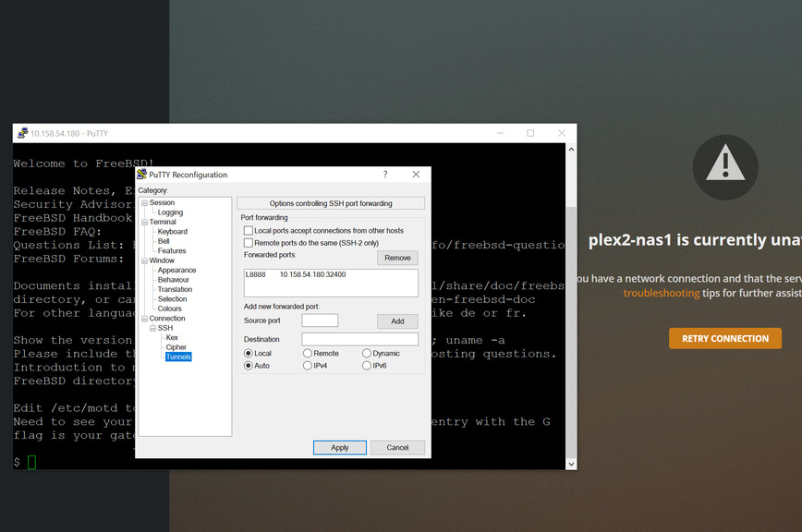Open the Logging category
802x532 pixels.
(170, 212)
